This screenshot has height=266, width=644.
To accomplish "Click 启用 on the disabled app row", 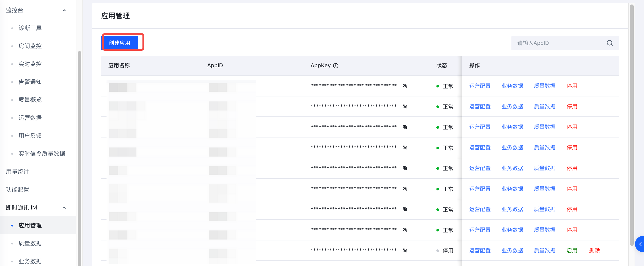I will tap(572, 250).
